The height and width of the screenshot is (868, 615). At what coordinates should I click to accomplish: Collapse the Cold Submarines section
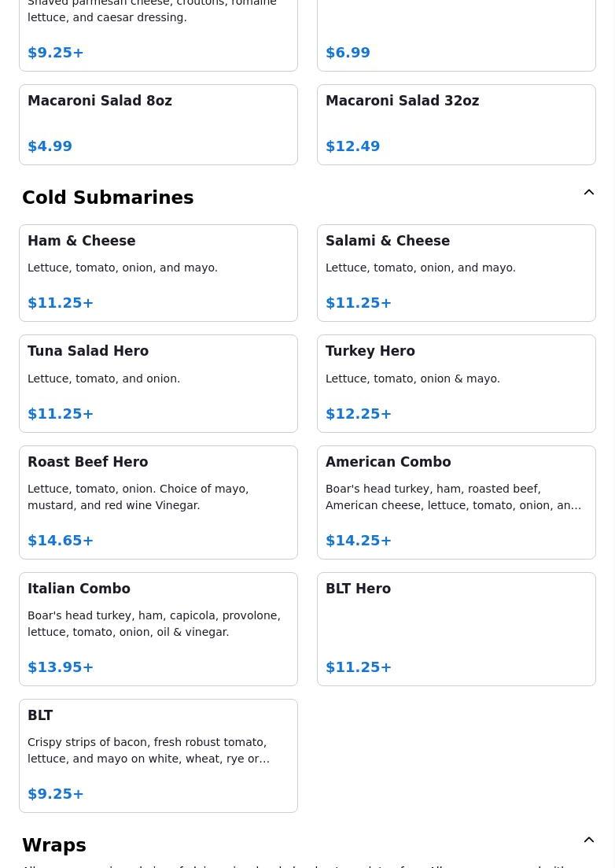(x=588, y=193)
